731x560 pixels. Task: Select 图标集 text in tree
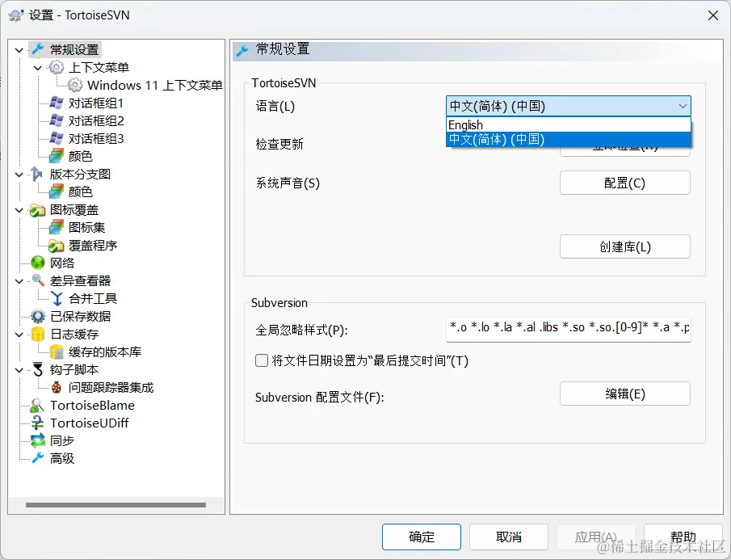pos(86,227)
